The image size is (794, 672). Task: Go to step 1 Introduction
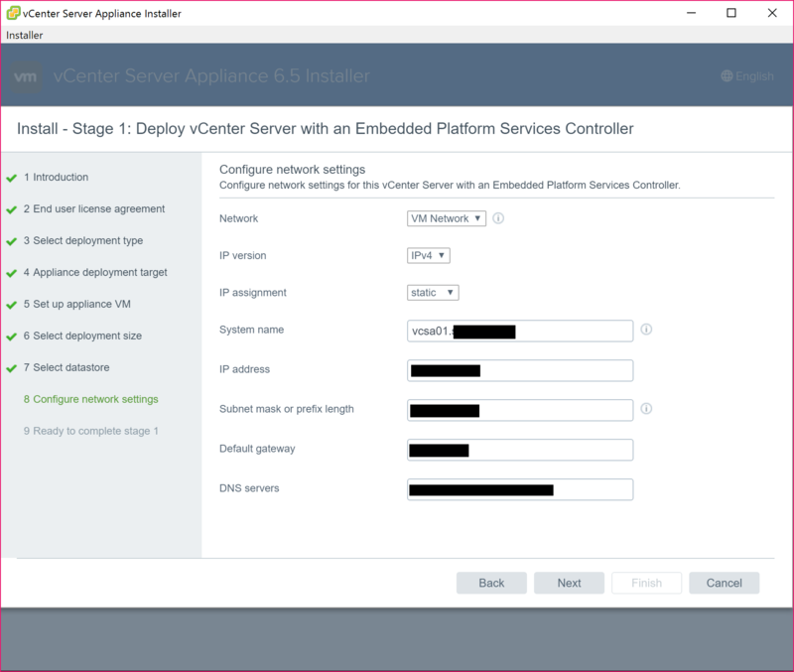[x=56, y=178]
